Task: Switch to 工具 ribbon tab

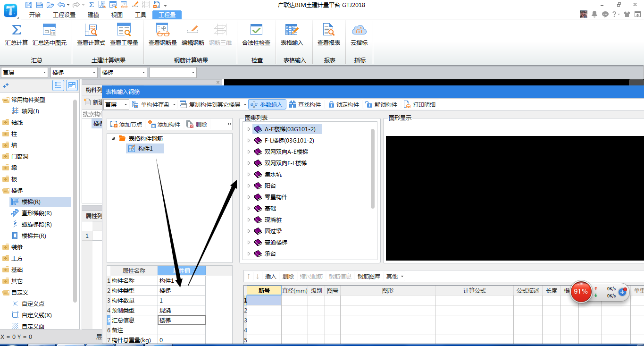Action: (x=141, y=15)
